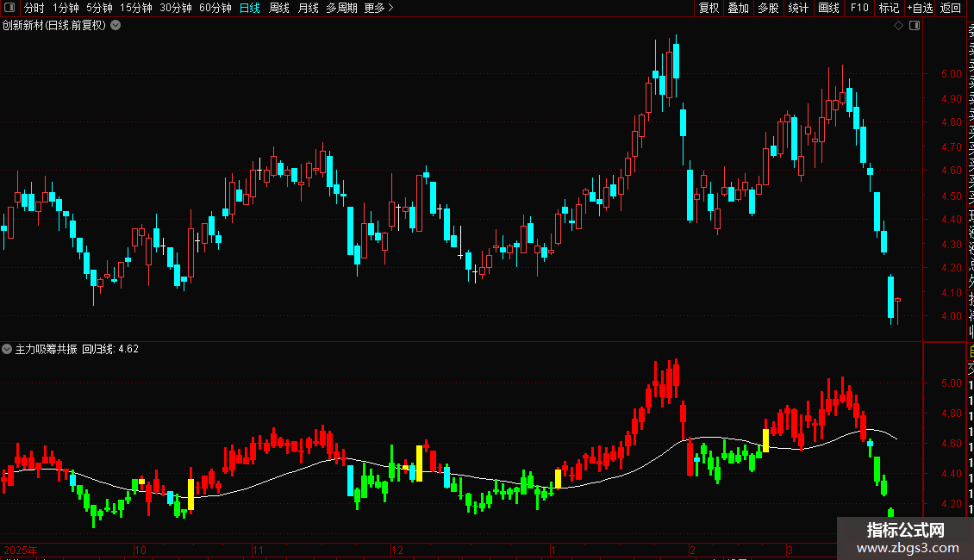
Task: Click the 回归线: 4.62 value
Action: (x=110, y=349)
